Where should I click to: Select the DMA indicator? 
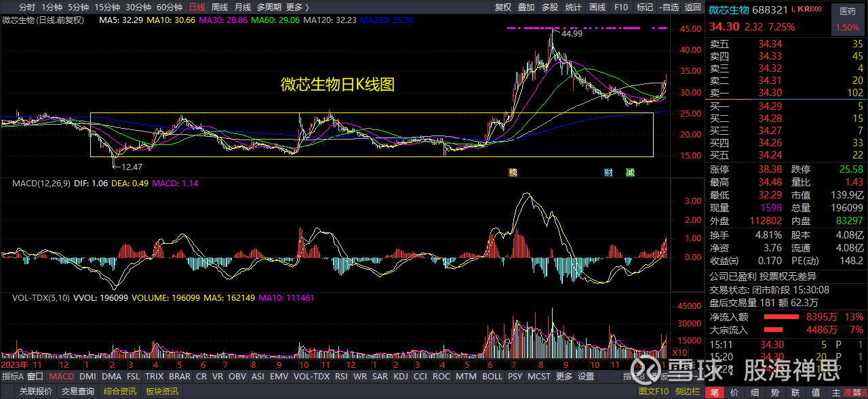point(112,377)
